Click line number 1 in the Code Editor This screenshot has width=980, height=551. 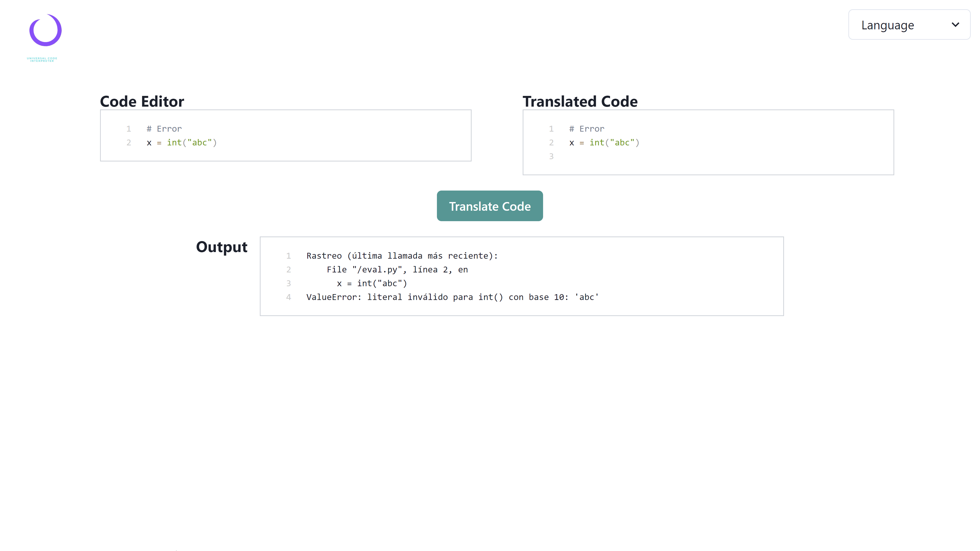[129, 129]
